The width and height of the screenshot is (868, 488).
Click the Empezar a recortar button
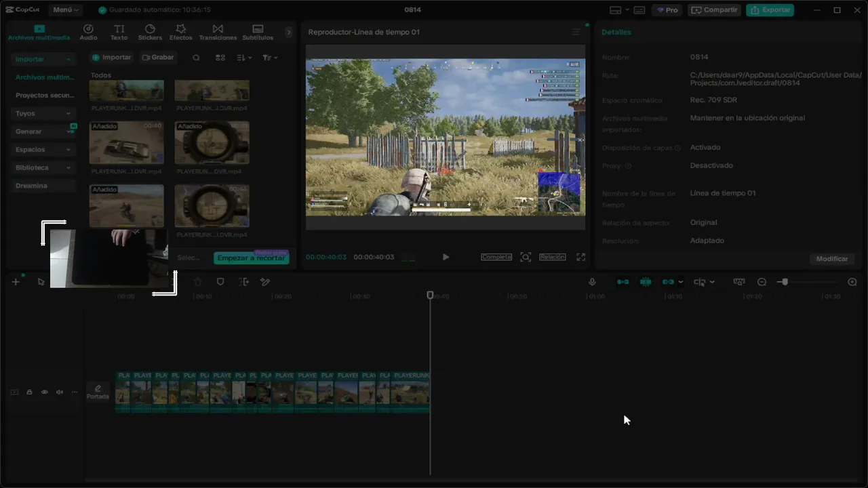point(251,258)
